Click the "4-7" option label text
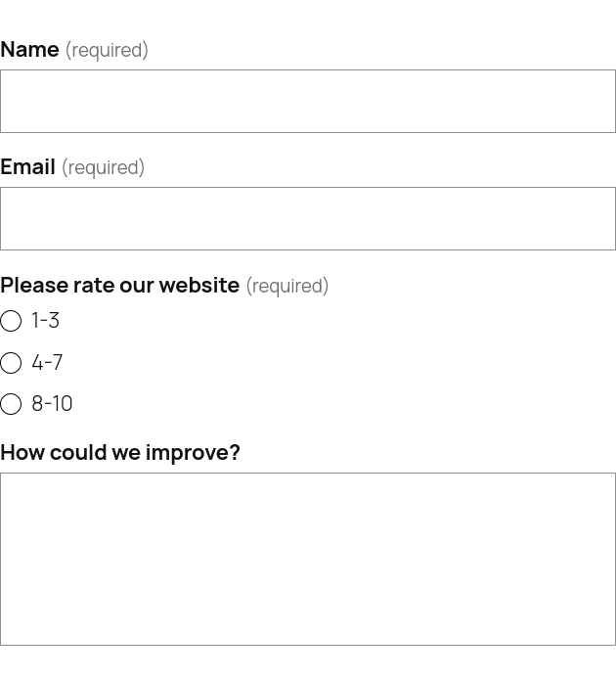This screenshot has height=679, width=616. click(47, 363)
